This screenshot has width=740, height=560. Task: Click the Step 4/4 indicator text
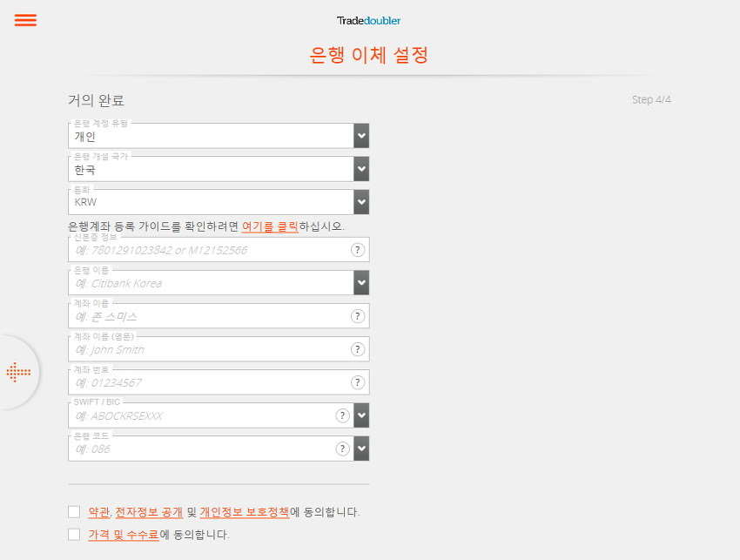click(651, 99)
